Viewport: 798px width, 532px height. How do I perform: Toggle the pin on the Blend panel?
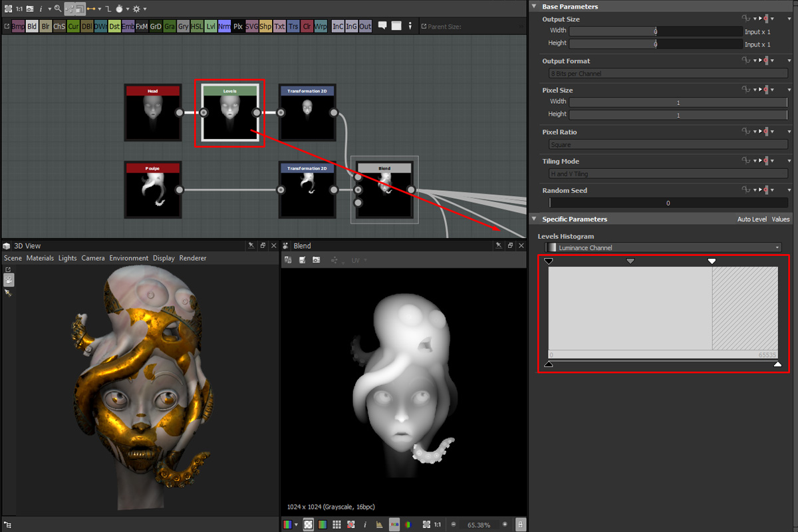point(499,245)
